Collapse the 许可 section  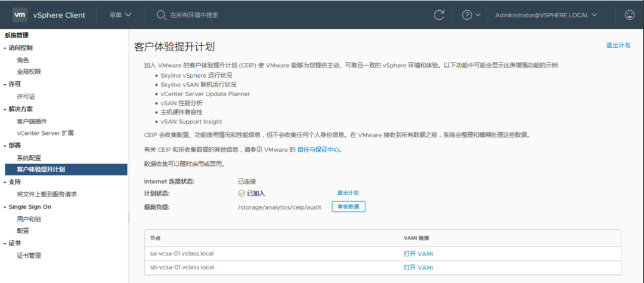click(x=5, y=85)
